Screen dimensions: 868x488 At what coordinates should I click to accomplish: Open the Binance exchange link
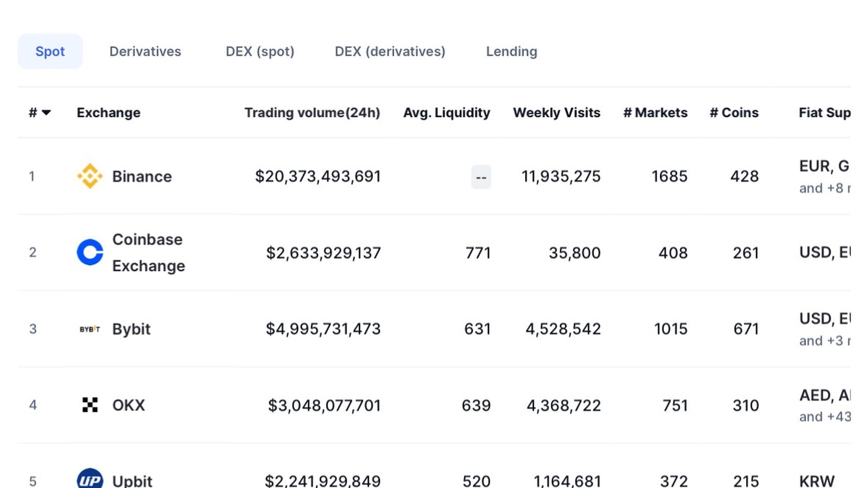click(142, 176)
